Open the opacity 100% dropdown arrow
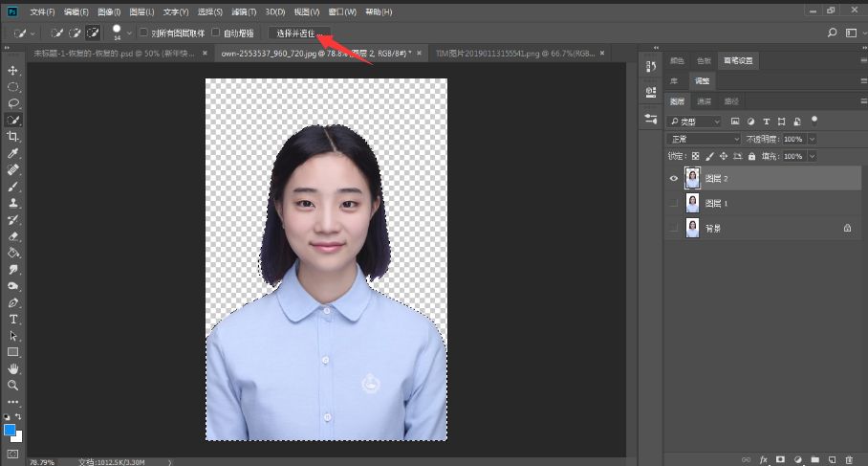Viewport: 868px width, 466px height. (x=812, y=139)
